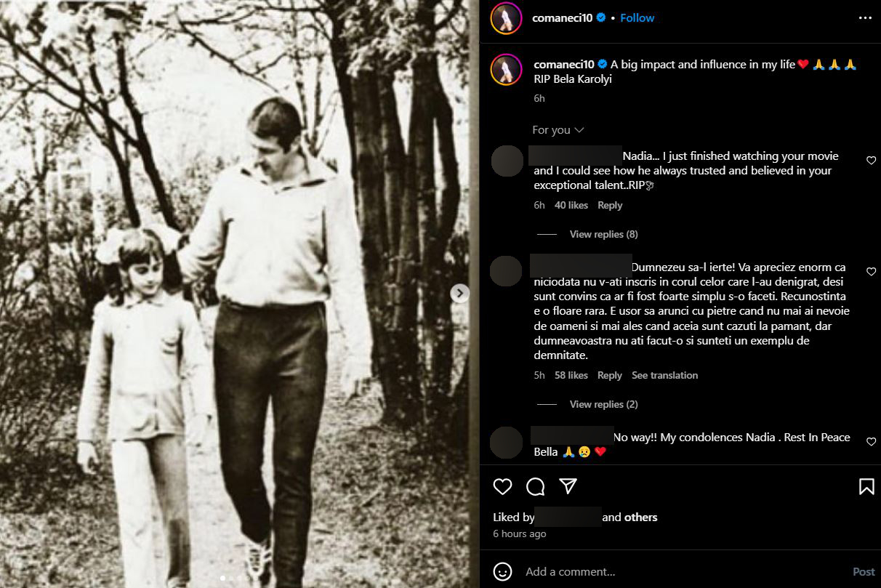The image size is (881, 588).
Task: Reply to the 40-likes comment
Action: tap(610, 205)
